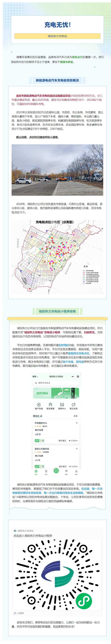111x644 pixels.
Task: Favorite the 市民服务中心 station heart icon
Action: [x=77, y=423]
